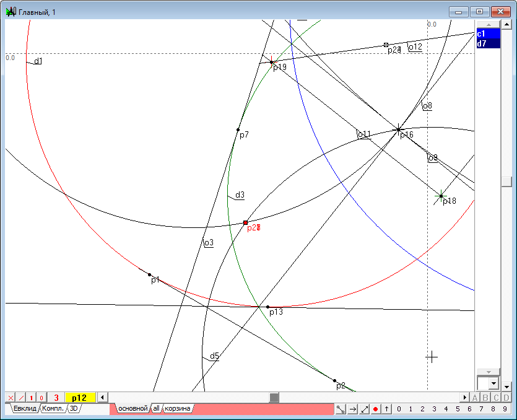Click the small square point marker near o12
517x420 pixels.
(386, 45)
